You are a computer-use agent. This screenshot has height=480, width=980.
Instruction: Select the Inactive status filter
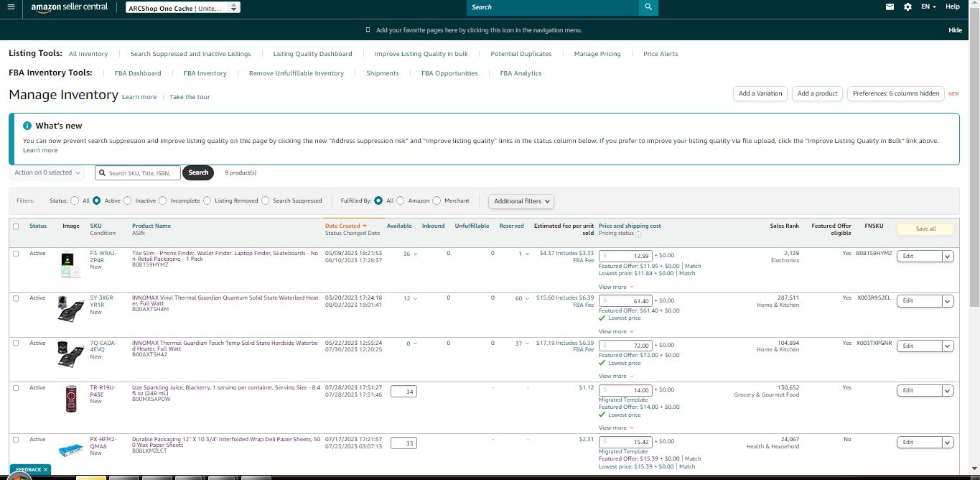pos(128,200)
